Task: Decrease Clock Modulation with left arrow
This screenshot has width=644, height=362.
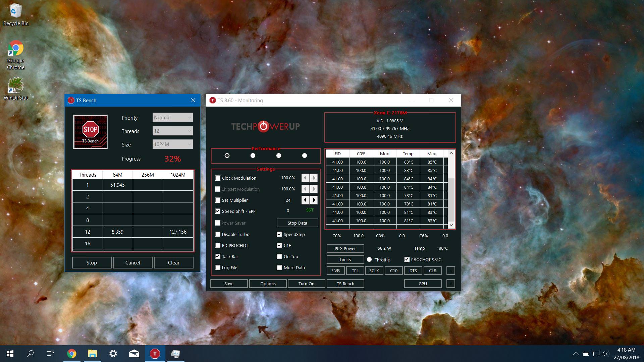Action: tap(305, 178)
